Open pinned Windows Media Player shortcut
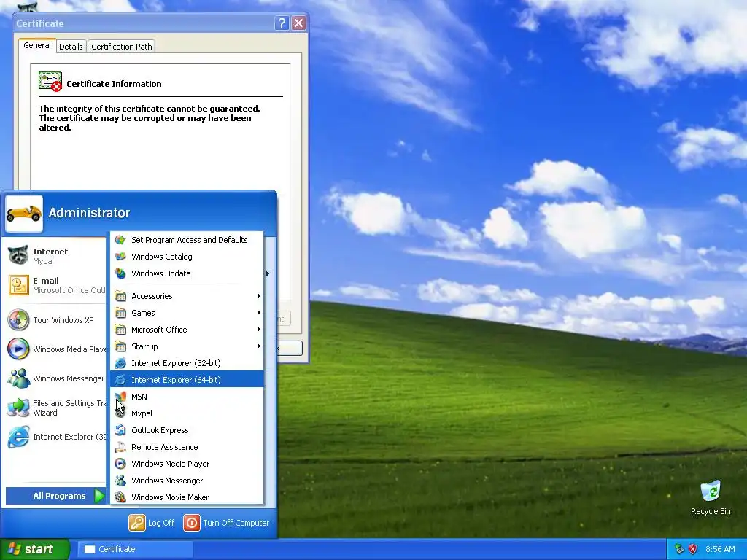This screenshot has height=560, width=747. [55, 349]
